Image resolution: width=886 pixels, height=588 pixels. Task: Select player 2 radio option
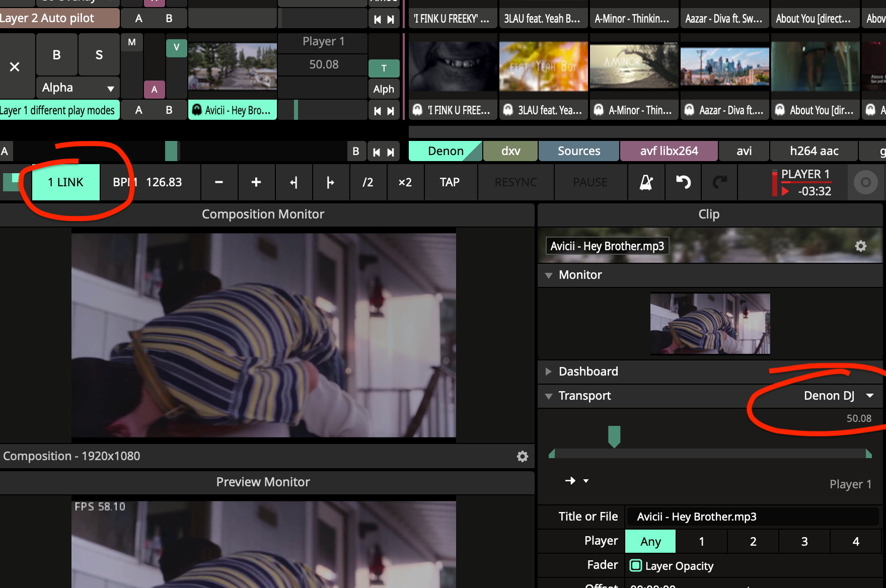pyautogui.click(x=753, y=542)
